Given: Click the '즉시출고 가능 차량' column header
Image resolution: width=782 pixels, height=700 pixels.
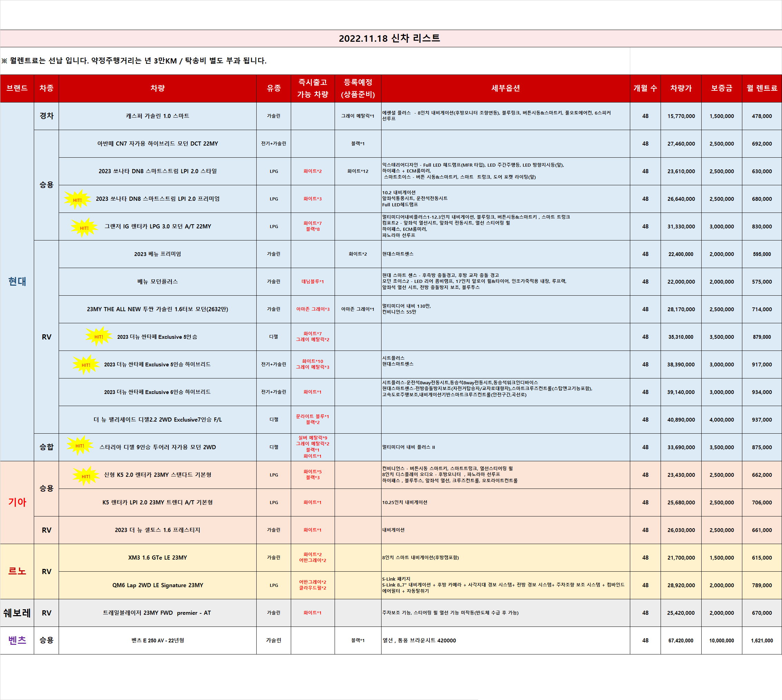Looking at the screenshot, I should [313, 88].
